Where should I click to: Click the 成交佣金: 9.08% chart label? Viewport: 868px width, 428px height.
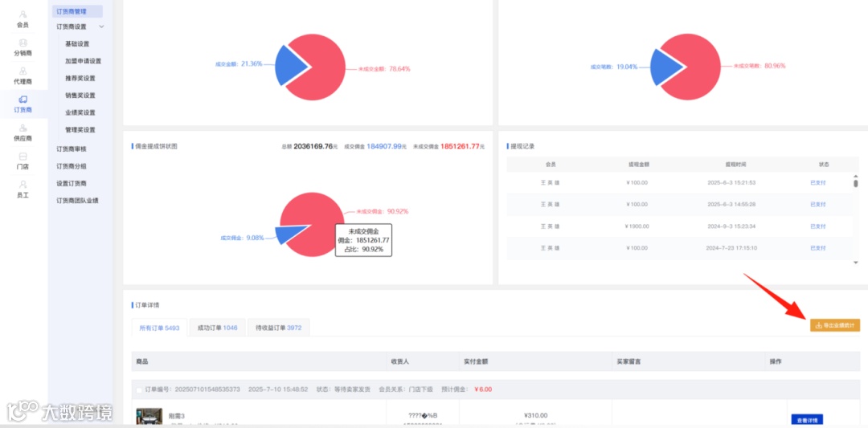[242, 238]
